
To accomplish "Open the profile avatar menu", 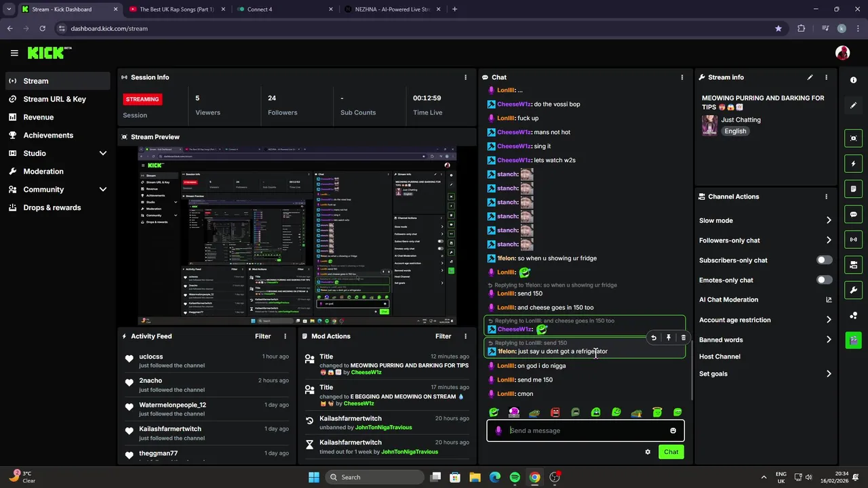I will click(x=842, y=53).
